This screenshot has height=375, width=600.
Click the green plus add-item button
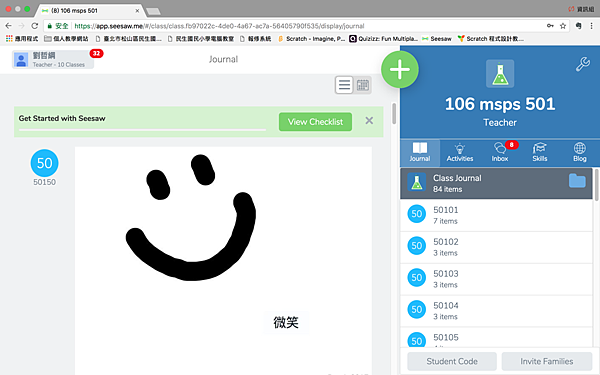click(400, 70)
